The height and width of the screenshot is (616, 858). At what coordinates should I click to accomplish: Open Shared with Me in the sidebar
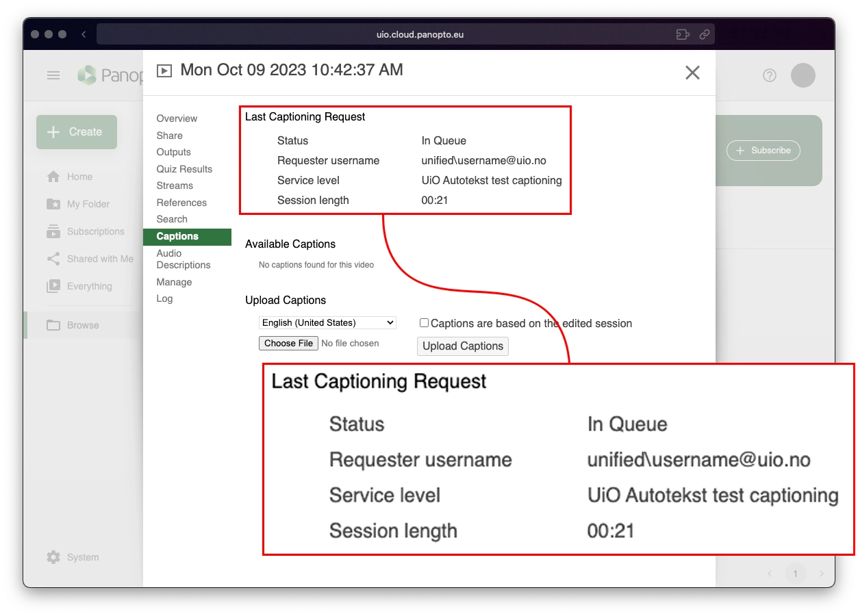coord(90,259)
